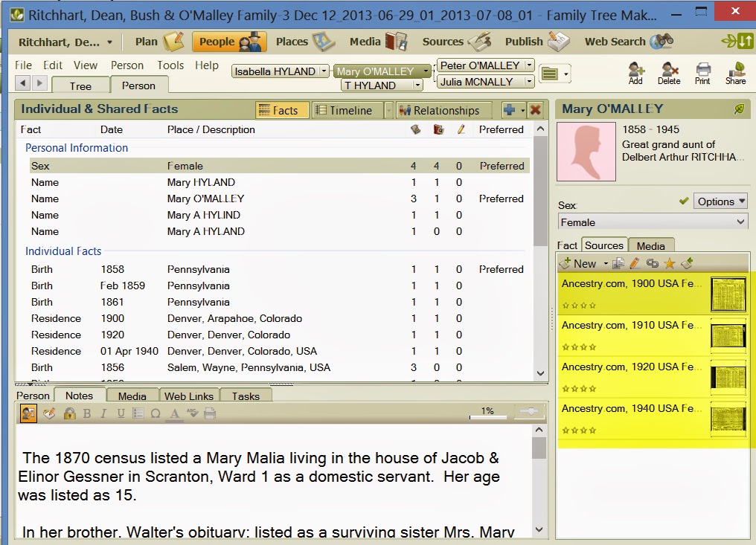Image resolution: width=756 pixels, height=545 pixels.
Task: Open the Julia MCNALLY dropdown
Action: pyautogui.click(x=529, y=81)
